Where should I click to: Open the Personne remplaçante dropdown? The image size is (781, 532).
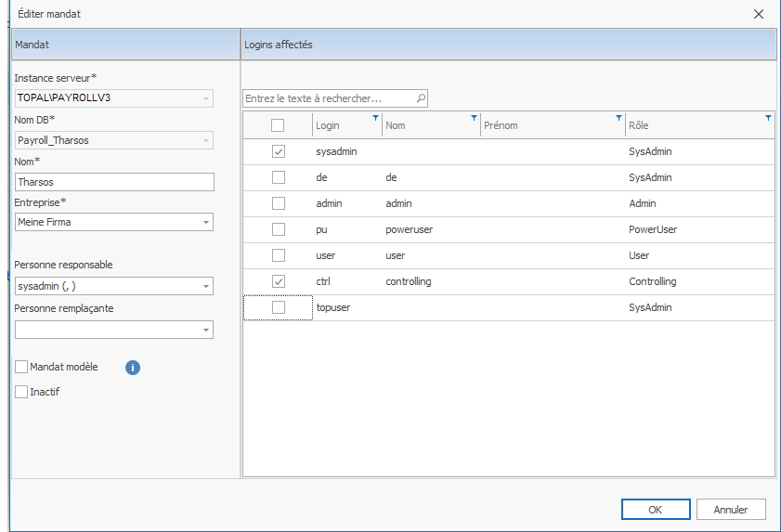tap(205, 330)
